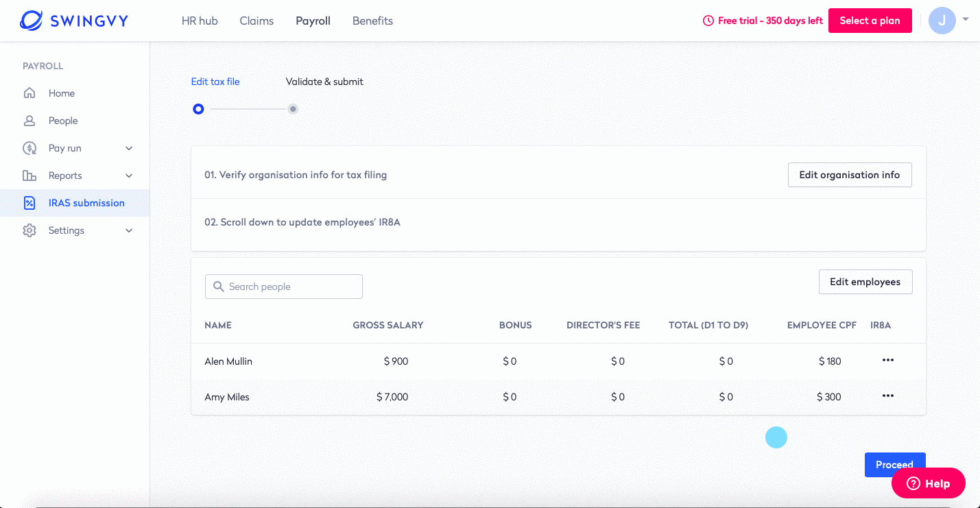
Task: Click the Reports chart icon
Action: (29, 176)
